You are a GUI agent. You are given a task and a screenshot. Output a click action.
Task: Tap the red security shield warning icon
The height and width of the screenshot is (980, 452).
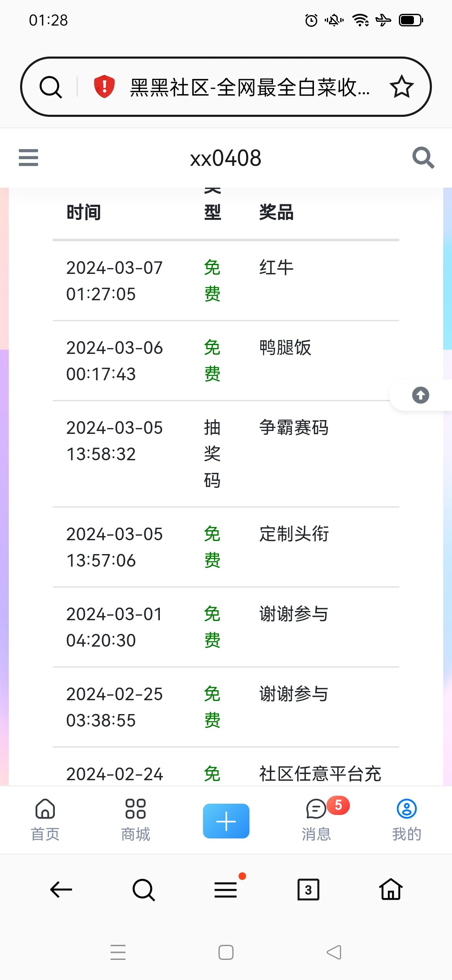click(104, 87)
